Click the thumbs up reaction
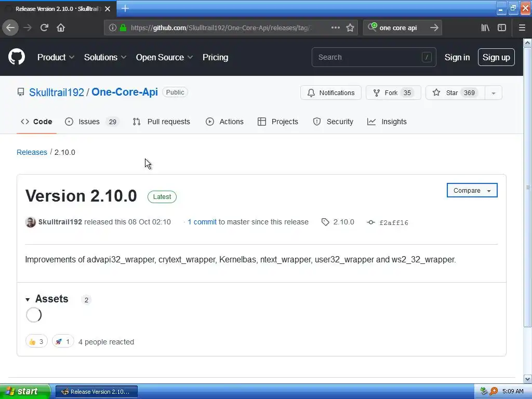This screenshot has width=532, height=399. 36,342
